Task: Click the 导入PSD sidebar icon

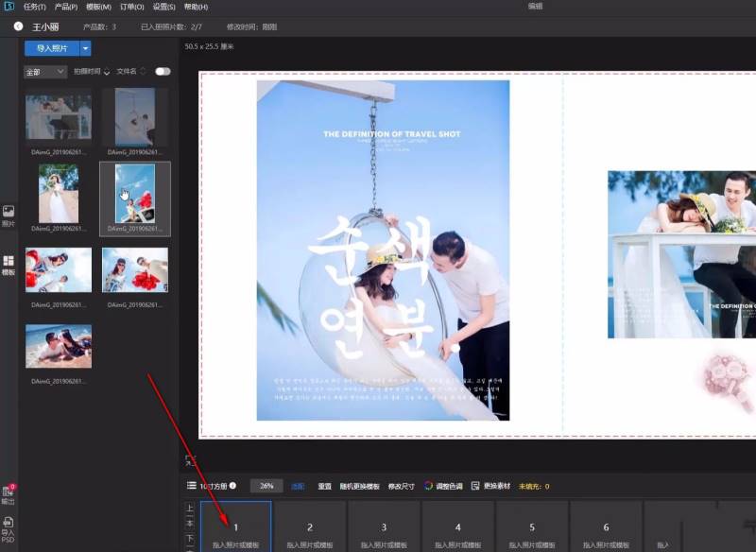Action: (x=9, y=526)
